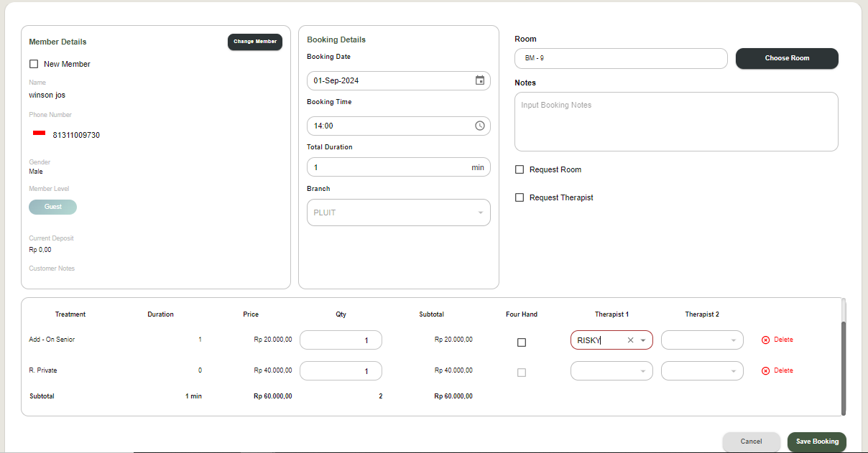This screenshot has height=453, width=868.
Task: Click the treatment table vertical scrollbar
Action: click(x=844, y=366)
